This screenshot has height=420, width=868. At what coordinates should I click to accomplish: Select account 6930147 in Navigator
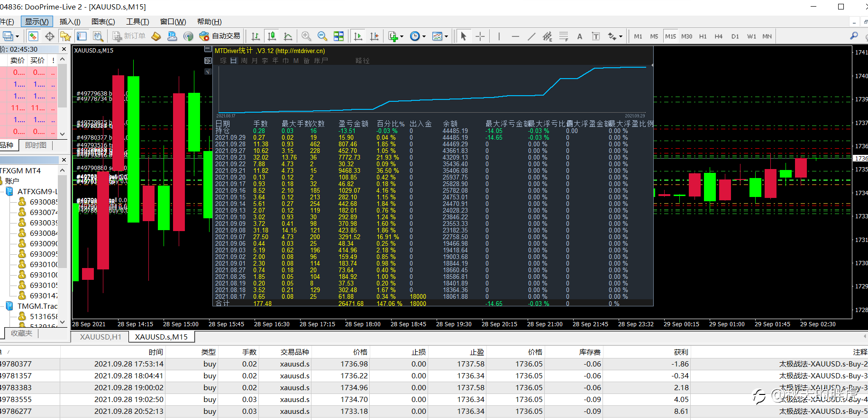click(x=44, y=295)
